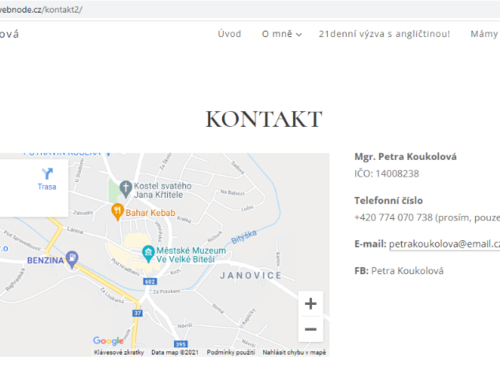500x375 pixels.
Task: Click the Kostel svatého Jana Křtitele label
Action: coord(163,190)
